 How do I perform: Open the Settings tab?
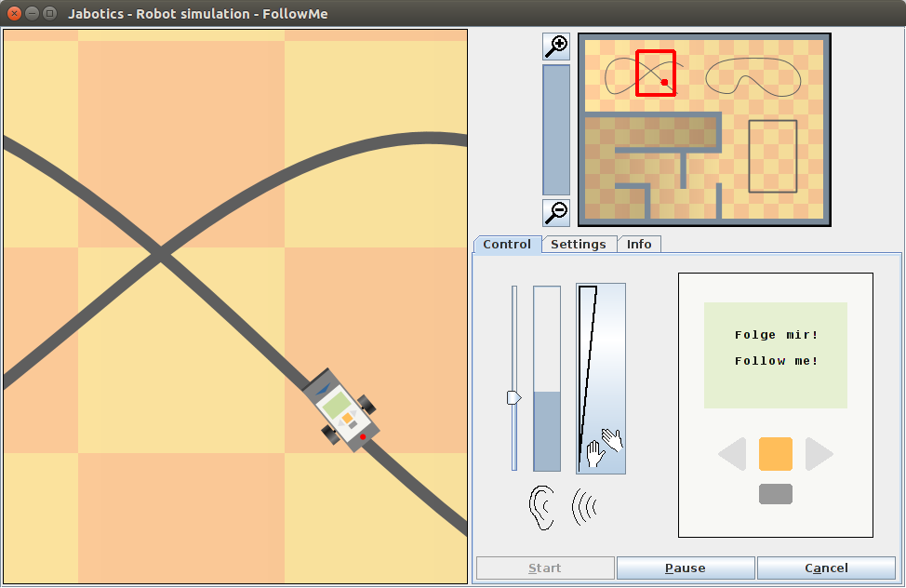click(579, 244)
